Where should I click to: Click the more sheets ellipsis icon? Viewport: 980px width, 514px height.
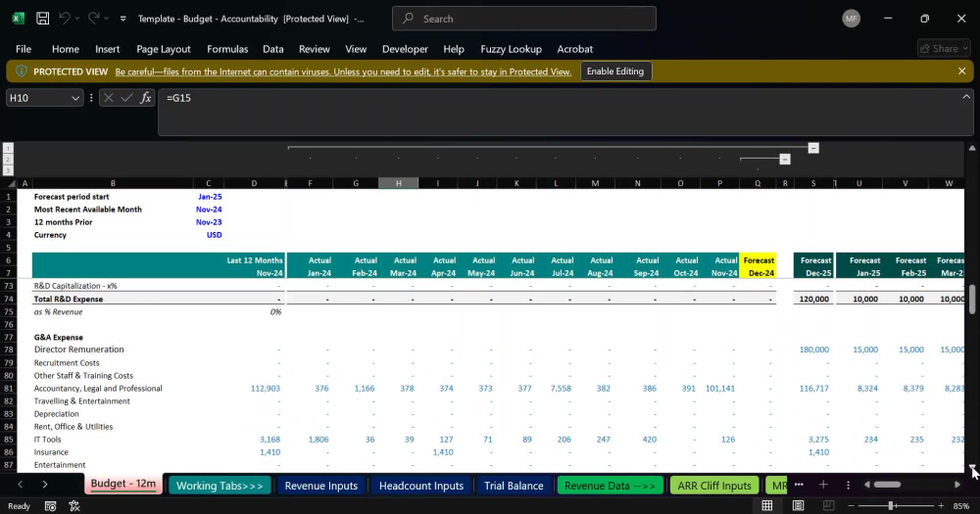coord(799,485)
